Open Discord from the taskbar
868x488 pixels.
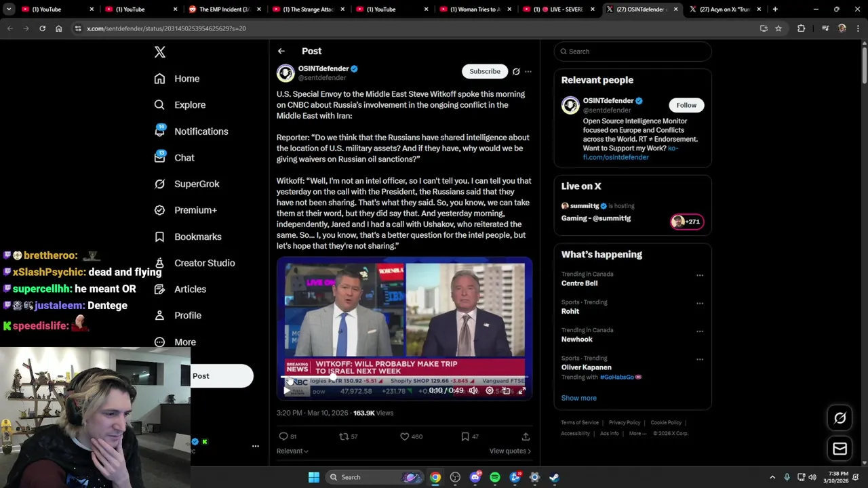475,477
